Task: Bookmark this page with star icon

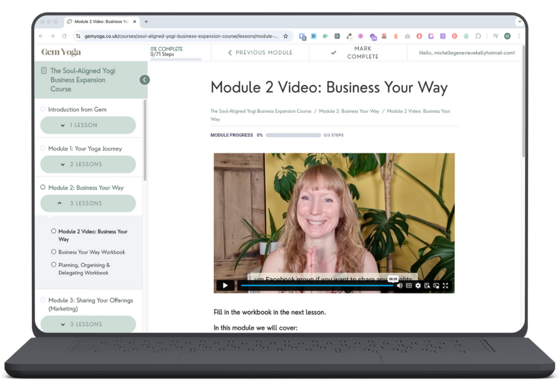Action: coord(286,36)
